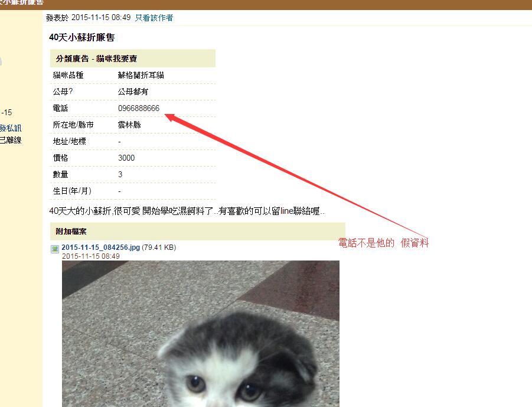Click the brown thread title bar
The height and width of the screenshot is (407, 532).
tap(266, 4)
